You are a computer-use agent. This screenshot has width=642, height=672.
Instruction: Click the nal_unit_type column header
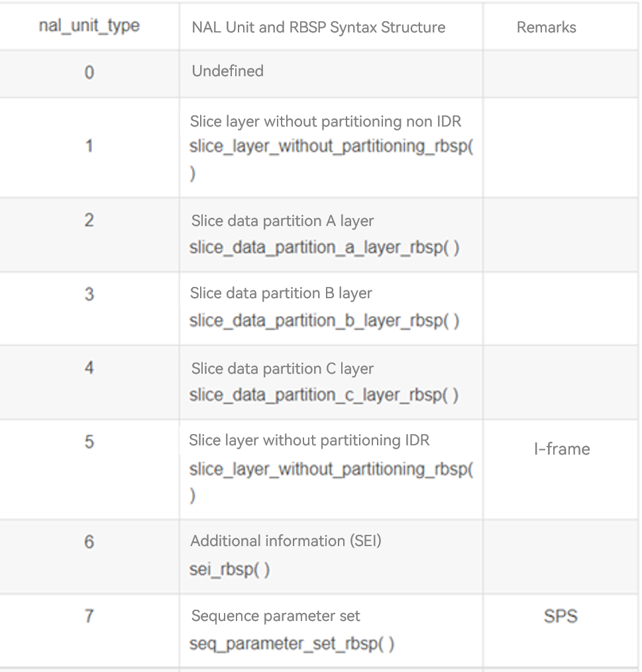pos(89,26)
